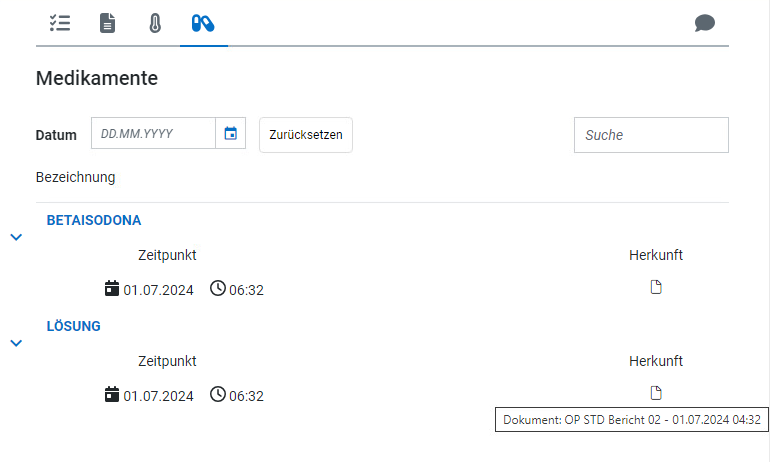Open the LÖSUNG Herkunft document icon
The height and width of the screenshot is (462, 770).
pos(656,393)
